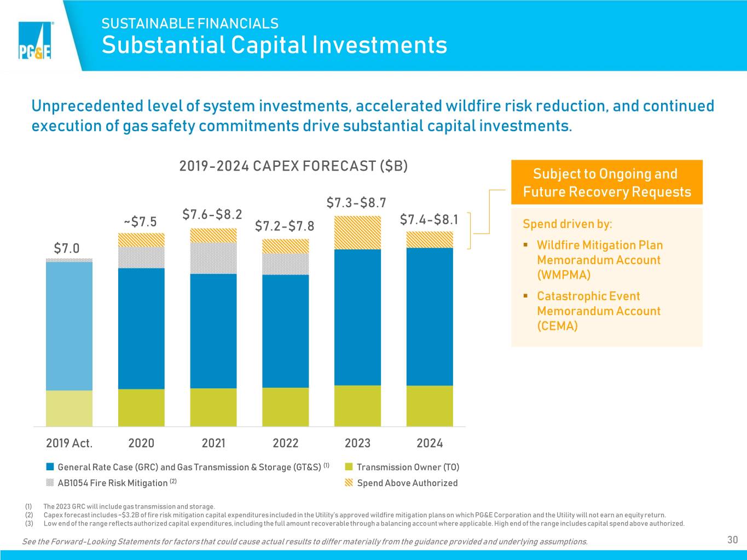
Task: Click the blue GRC legend swatch
Action: 50,466
